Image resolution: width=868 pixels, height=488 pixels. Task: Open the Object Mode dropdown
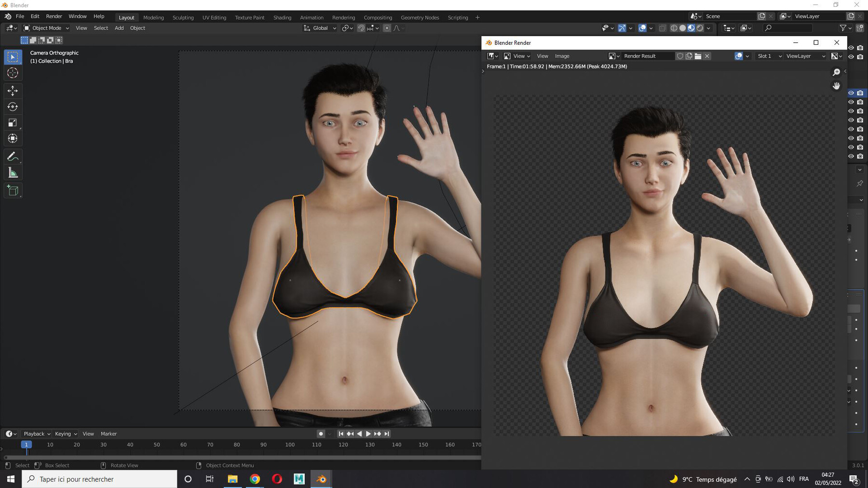47,28
